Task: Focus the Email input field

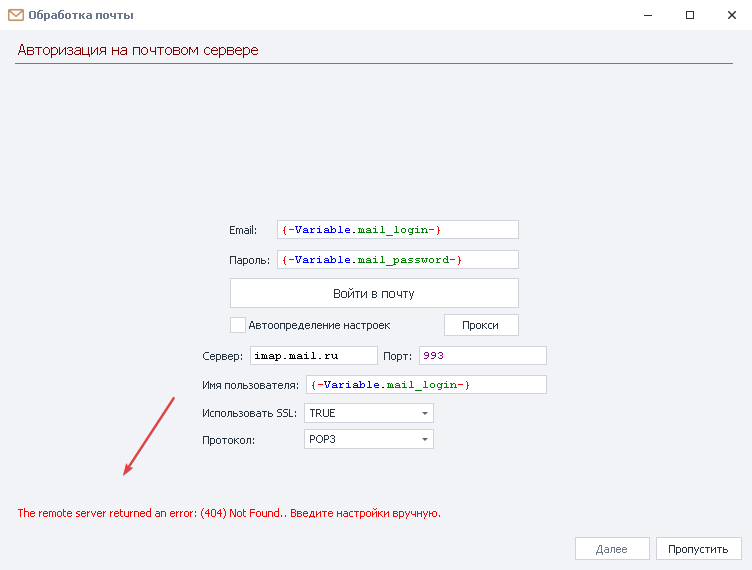Action: (x=397, y=230)
